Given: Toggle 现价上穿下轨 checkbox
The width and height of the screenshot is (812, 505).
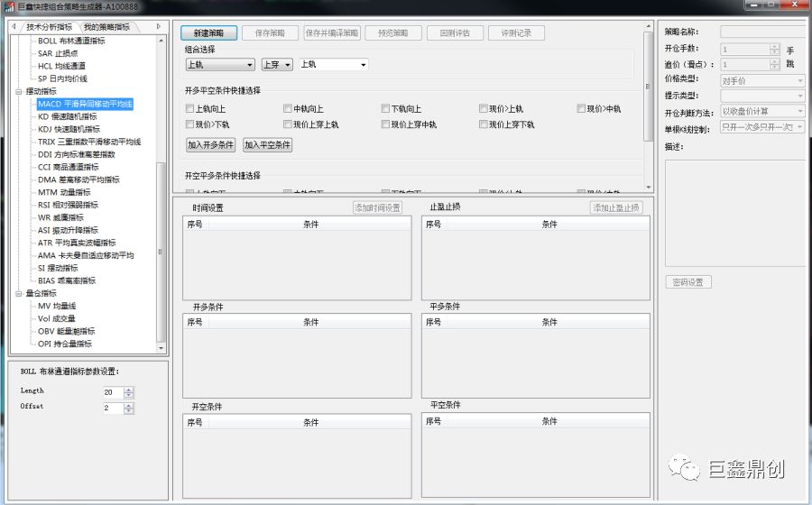Looking at the screenshot, I should click(484, 124).
